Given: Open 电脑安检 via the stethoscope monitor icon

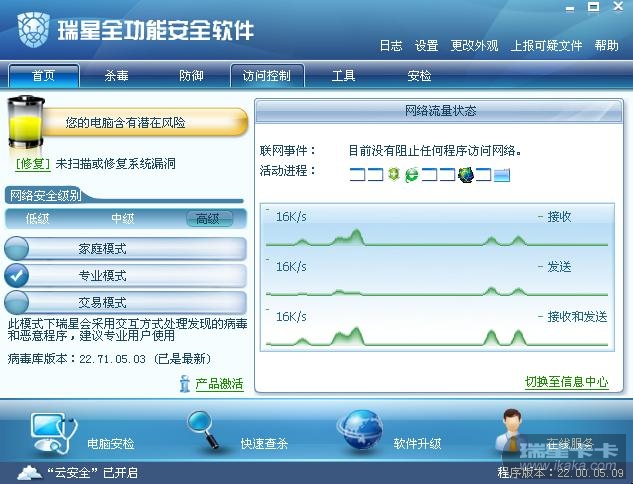Looking at the screenshot, I should pyautogui.click(x=54, y=433).
